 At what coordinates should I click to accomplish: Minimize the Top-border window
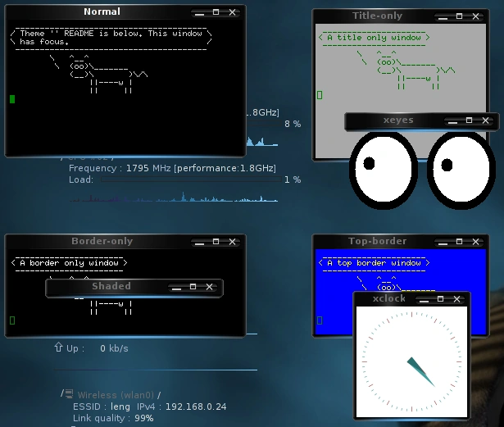[443, 242]
